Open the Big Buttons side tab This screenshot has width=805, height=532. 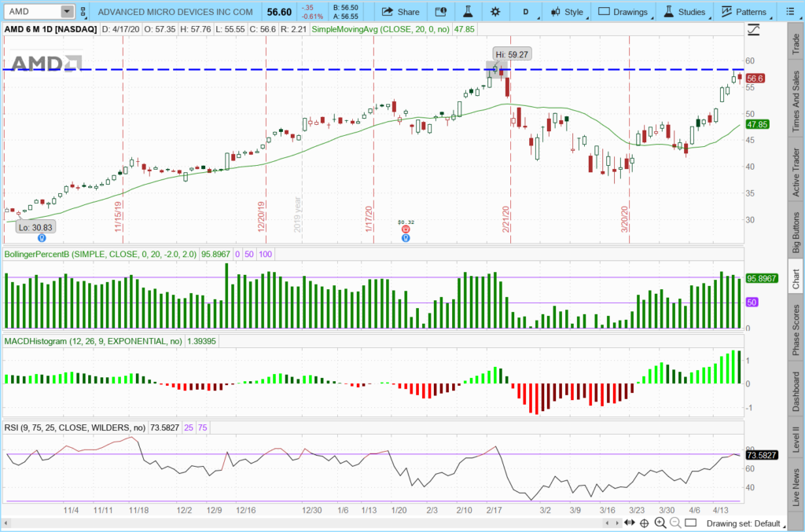(796, 232)
